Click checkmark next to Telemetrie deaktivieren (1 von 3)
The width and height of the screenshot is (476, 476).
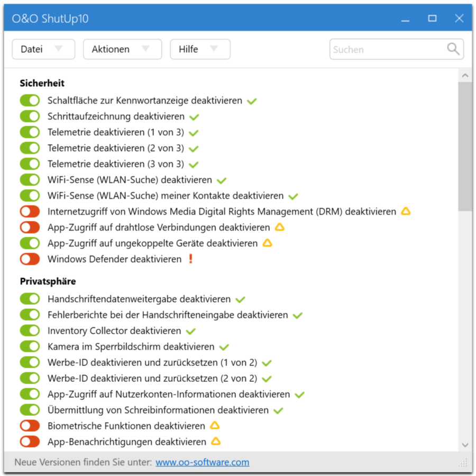click(194, 133)
